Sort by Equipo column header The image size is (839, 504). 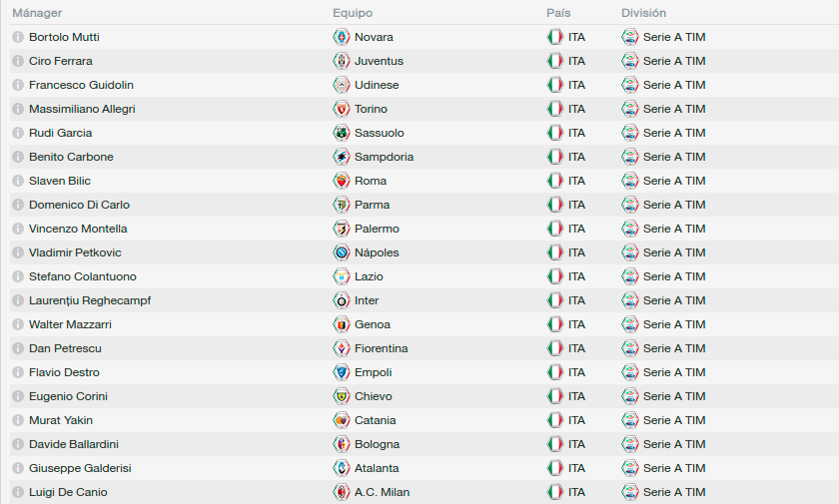tap(353, 13)
